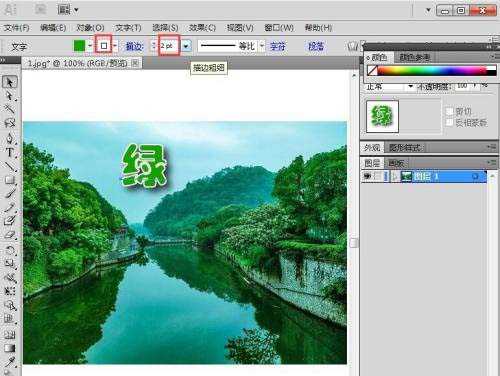Select the Magic Wand tool
500x376 pixels.
[x=10, y=109]
